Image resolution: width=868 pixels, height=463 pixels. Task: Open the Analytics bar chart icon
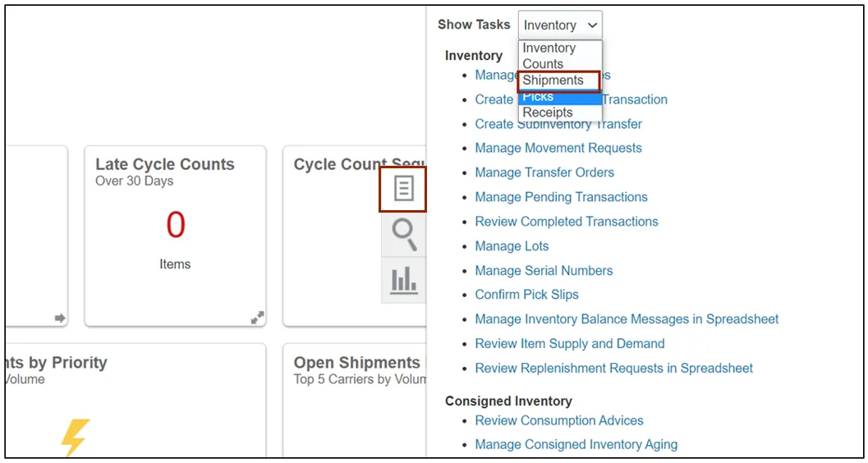pos(403,281)
